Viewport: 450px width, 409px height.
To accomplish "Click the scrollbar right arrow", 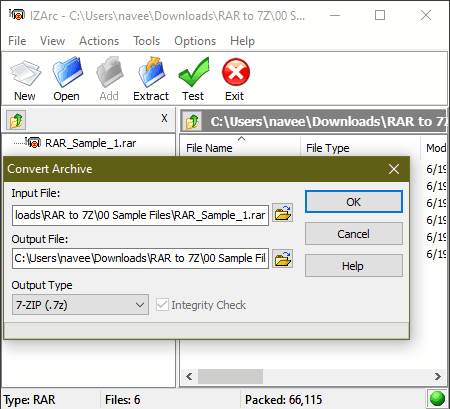I will tap(438, 377).
